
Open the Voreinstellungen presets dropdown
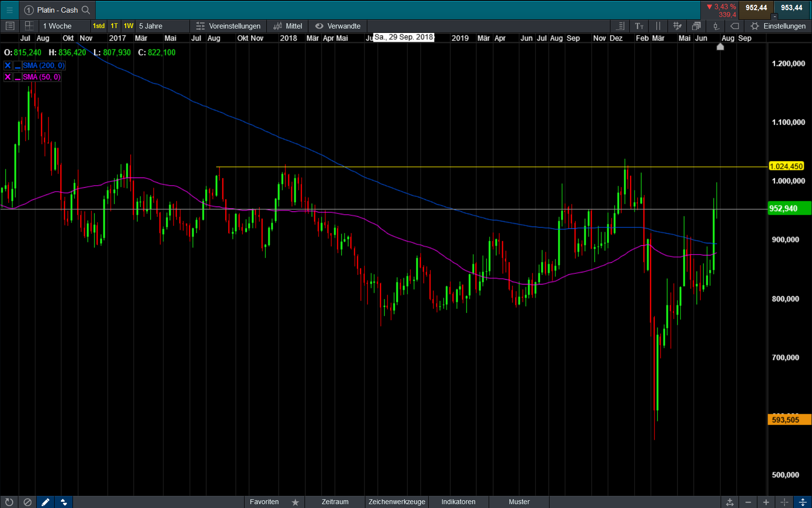tap(228, 26)
